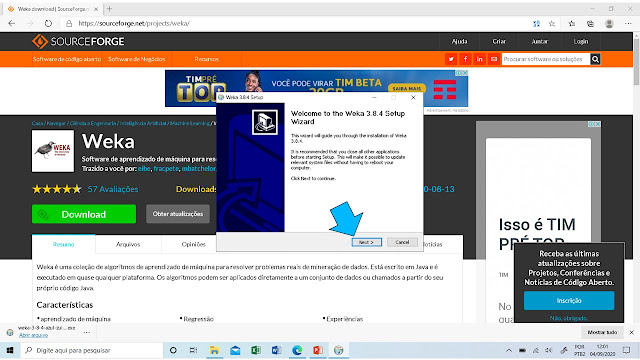640x360 pixels.
Task: Open Cortana circle icon on taskbar
Action: tap(173, 350)
